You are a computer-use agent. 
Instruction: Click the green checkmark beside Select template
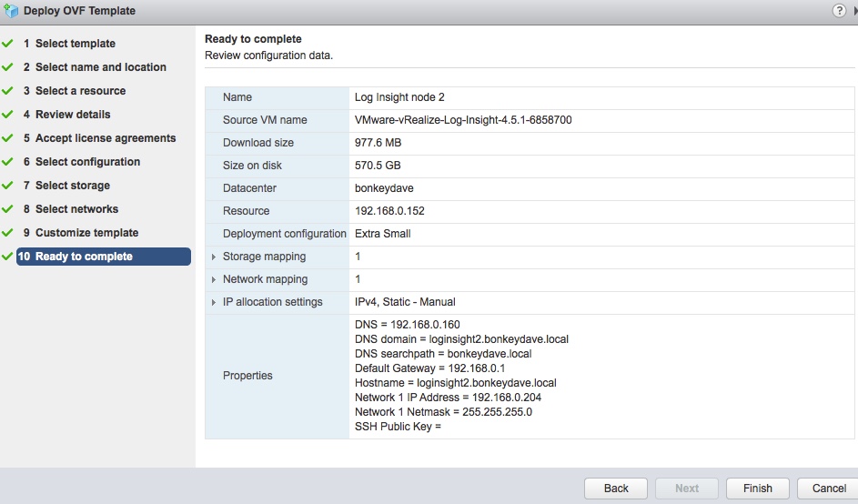[7, 44]
